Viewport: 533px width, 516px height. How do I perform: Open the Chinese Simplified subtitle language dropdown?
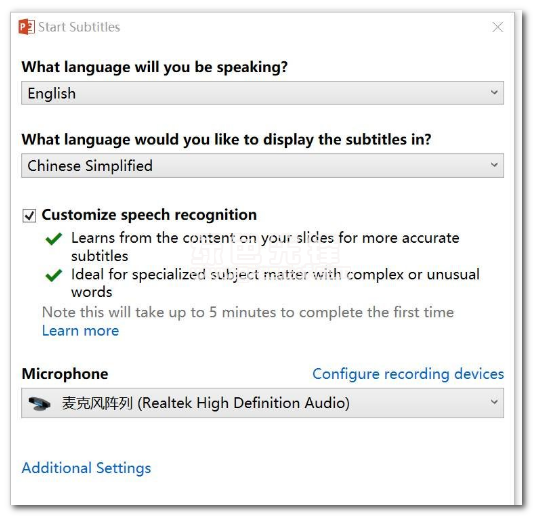point(262,165)
